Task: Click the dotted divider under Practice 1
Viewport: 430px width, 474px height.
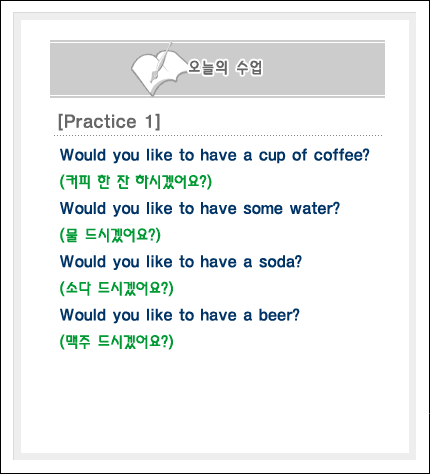Action: click(218, 136)
